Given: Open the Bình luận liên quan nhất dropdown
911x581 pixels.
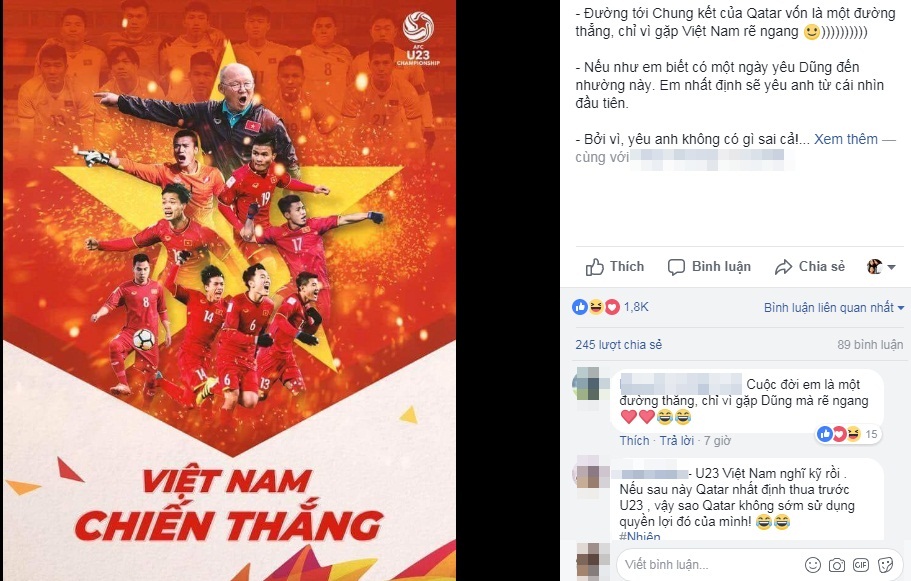Looking at the screenshot, I should [834, 308].
